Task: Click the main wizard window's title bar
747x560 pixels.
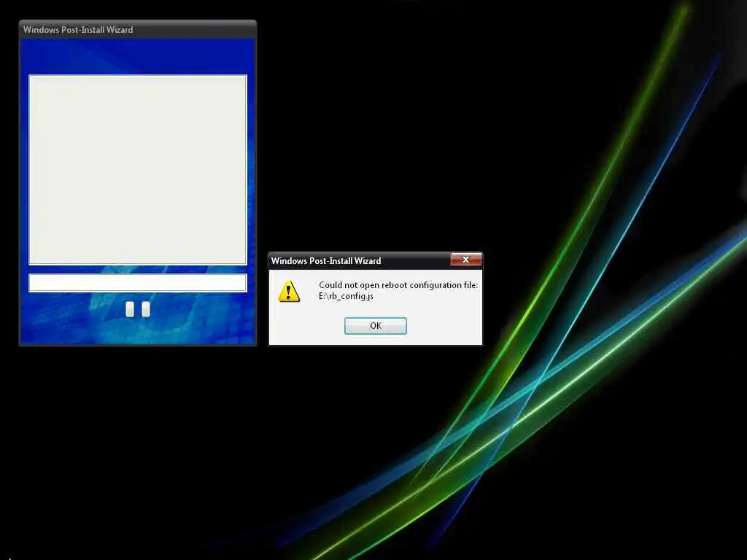Action: (x=138, y=29)
